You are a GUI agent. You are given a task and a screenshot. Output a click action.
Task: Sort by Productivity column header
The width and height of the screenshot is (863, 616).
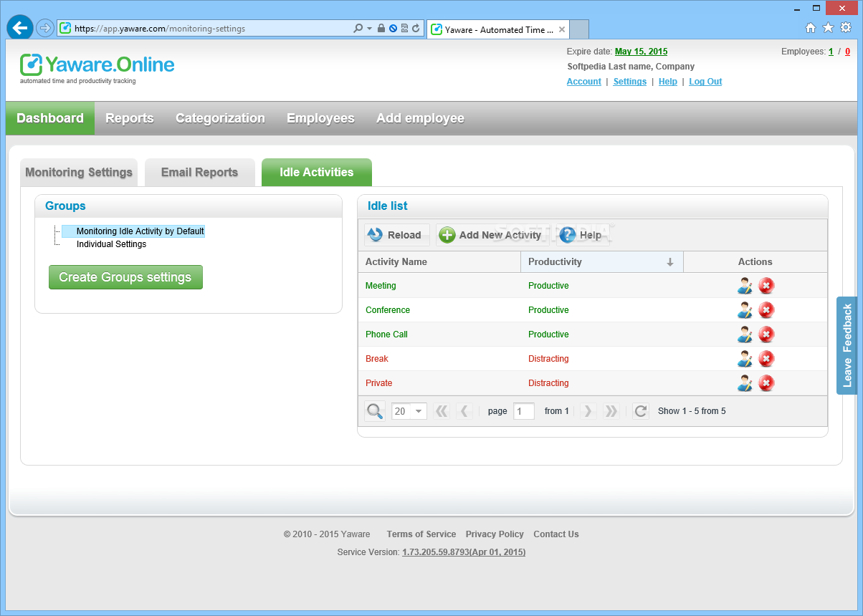[x=602, y=262]
